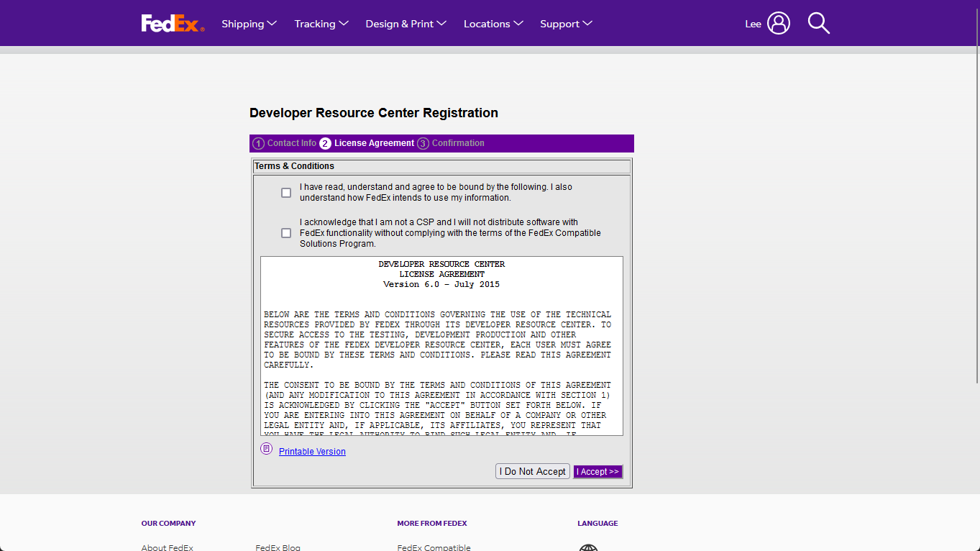Click the step 2 License Agreement circle
The width and height of the screenshot is (980, 551).
[326, 143]
